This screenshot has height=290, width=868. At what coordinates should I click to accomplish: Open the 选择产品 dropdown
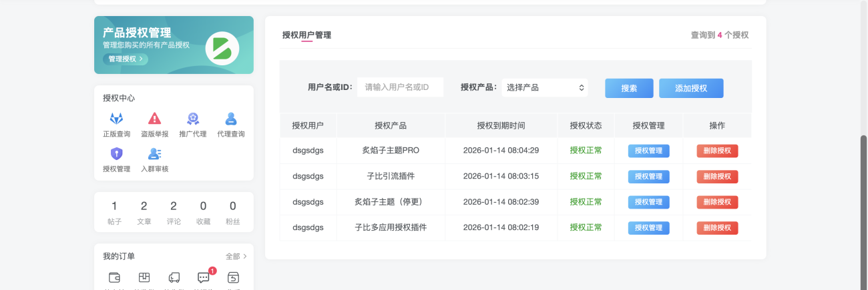(x=545, y=87)
